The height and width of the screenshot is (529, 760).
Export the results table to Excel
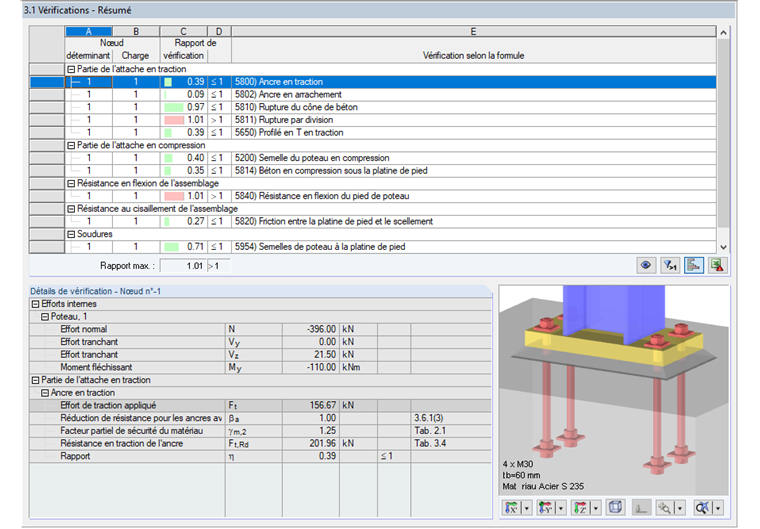click(x=717, y=265)
